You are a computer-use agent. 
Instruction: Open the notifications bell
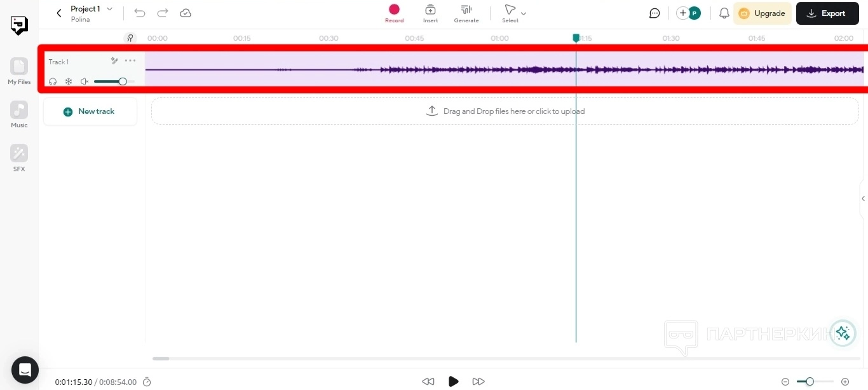[x=724, y=13]
